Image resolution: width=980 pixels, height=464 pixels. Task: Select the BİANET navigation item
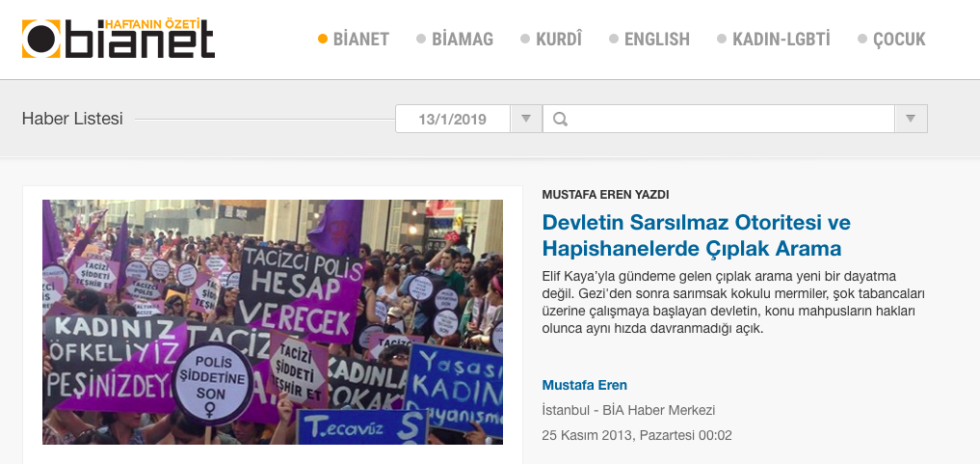tap(354, 40)
